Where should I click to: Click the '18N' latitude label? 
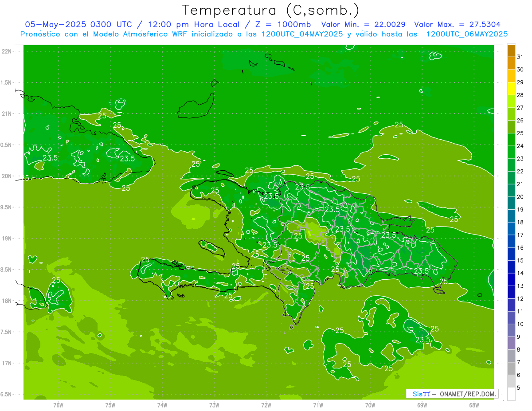[7, 301]
